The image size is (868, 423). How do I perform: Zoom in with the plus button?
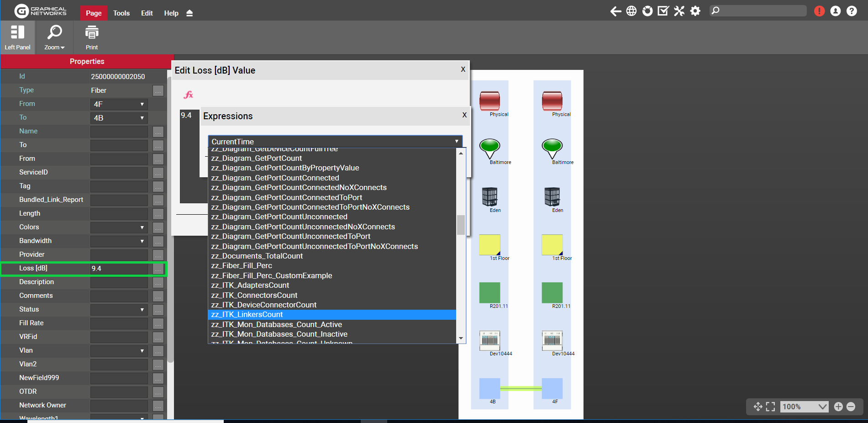838,407
